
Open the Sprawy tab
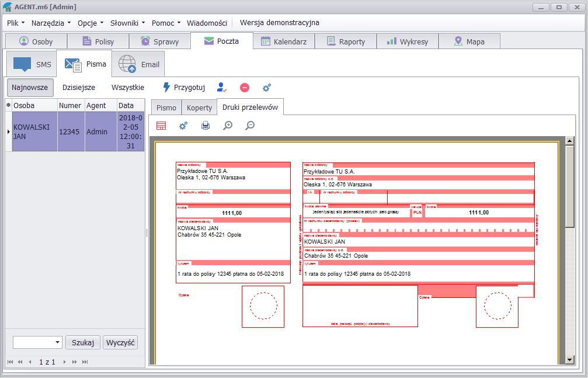160,41
